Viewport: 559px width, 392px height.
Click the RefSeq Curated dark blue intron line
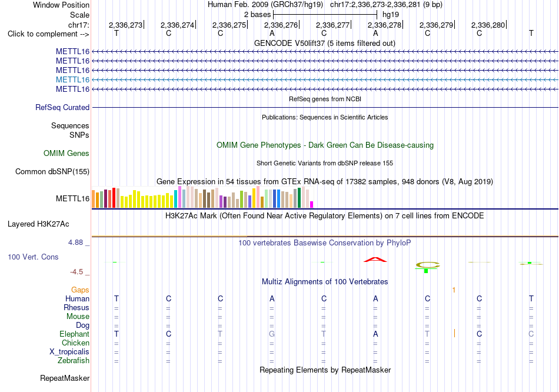pyautogui.click(x=325, y=107)
